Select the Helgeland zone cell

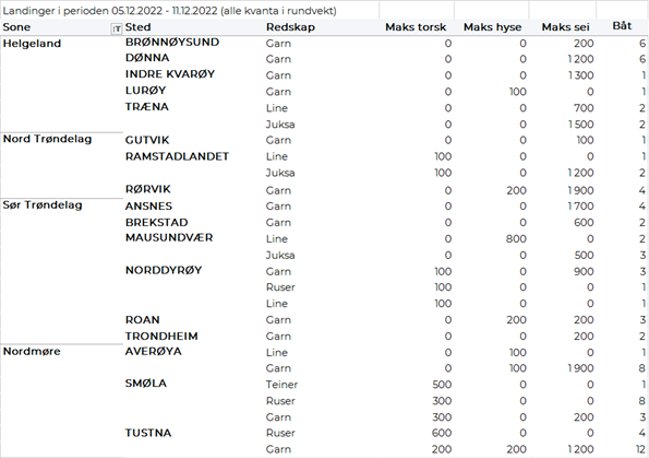[31, 44]
